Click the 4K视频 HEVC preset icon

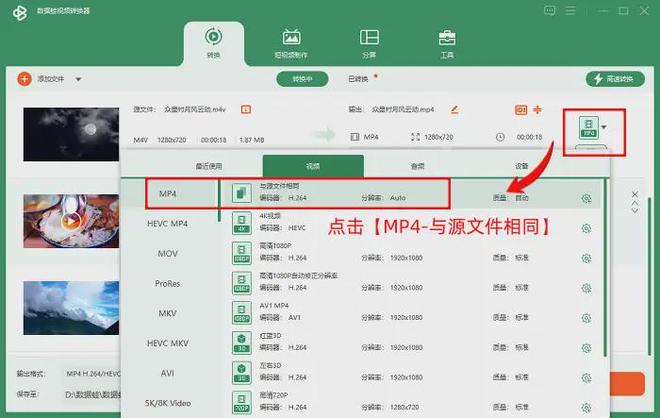(242, 223)
